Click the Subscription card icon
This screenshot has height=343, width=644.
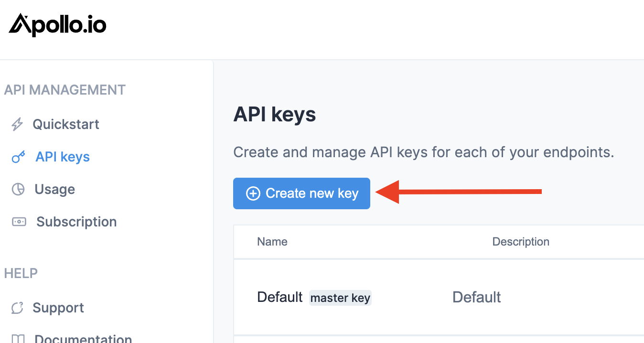(x=18, y=221)
